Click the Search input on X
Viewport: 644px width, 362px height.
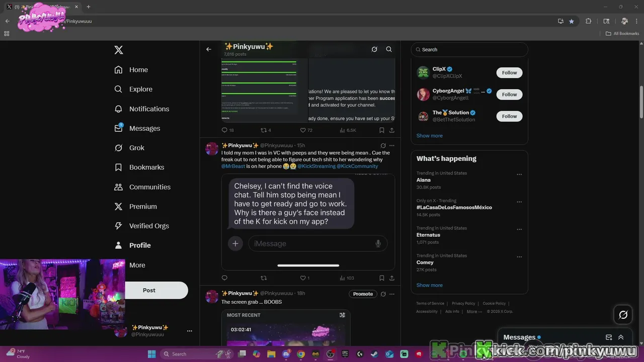(469, 49)
